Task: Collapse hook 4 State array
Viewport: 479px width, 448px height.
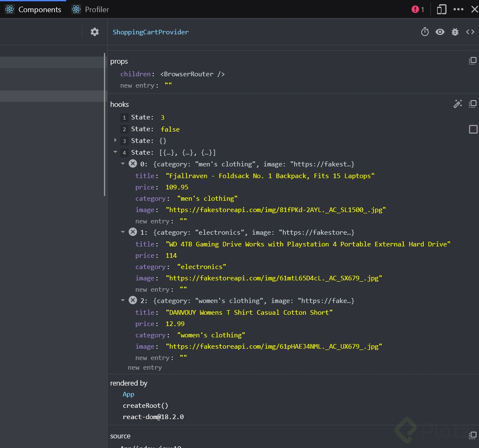Action: pos(115,152)
